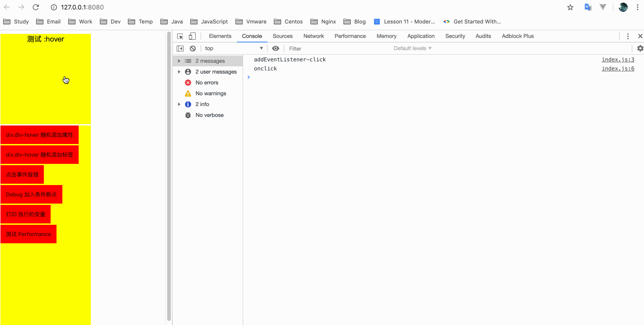Open the Email bookmarks folder
Screen dimensions: 644x325
[48, 22]
